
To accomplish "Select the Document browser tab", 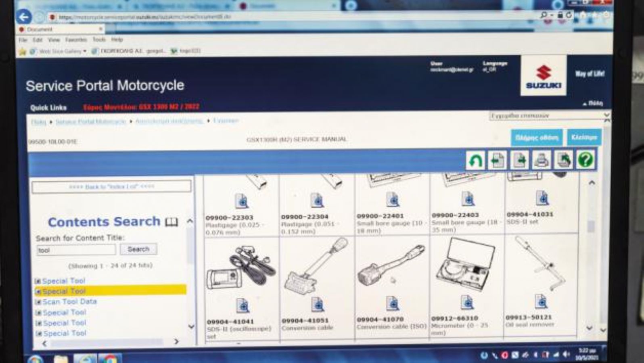I will [x=61, y=29].
